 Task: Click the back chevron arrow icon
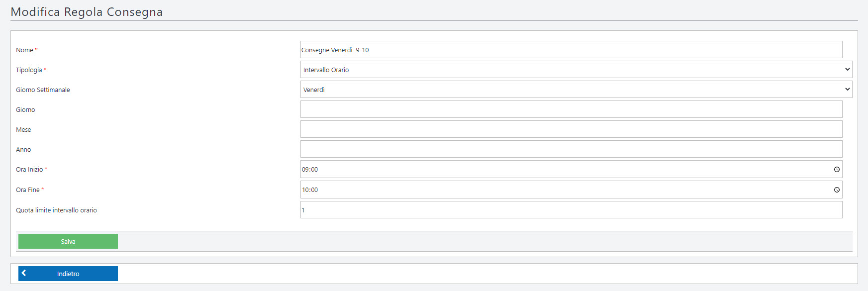(x=24, y=273)
